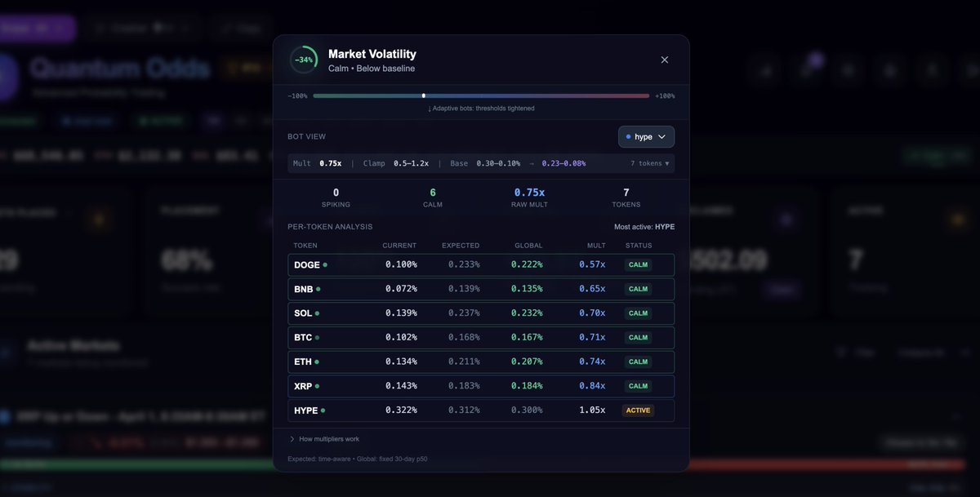Click the -34% volatility gauge ring
The height and width of the screenshot is (497, 980).
[x=304, y=60]
